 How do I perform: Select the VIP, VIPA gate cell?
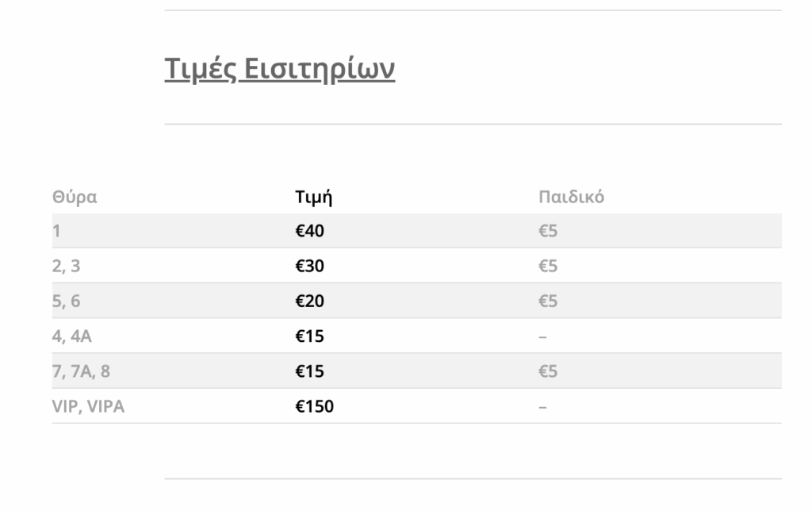pos(88,406)
